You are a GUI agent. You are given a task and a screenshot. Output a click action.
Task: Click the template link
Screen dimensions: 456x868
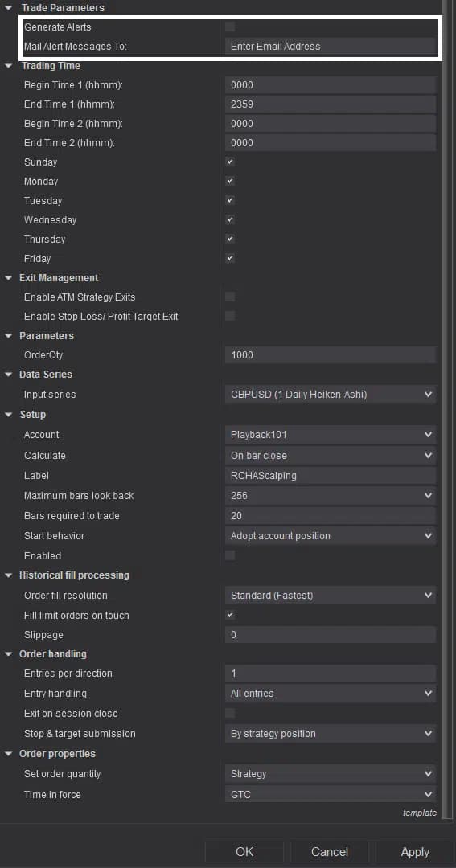(x=420, y=813)
